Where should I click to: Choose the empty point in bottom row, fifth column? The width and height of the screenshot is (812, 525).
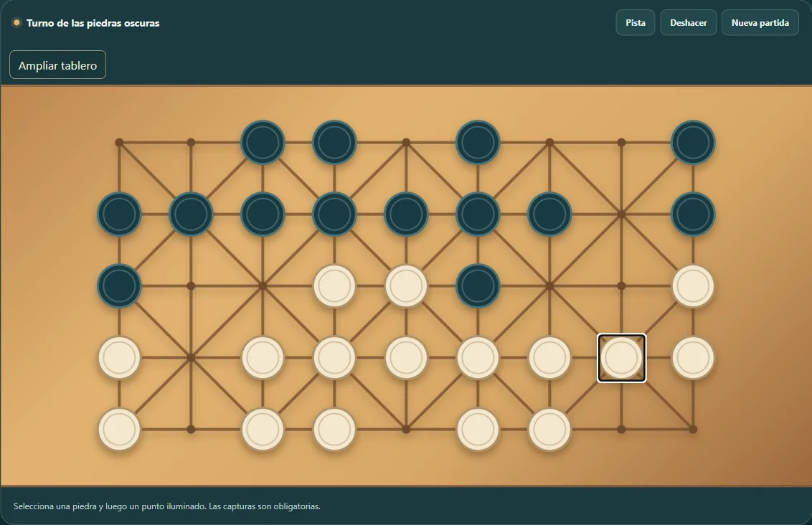pos(406,429)
